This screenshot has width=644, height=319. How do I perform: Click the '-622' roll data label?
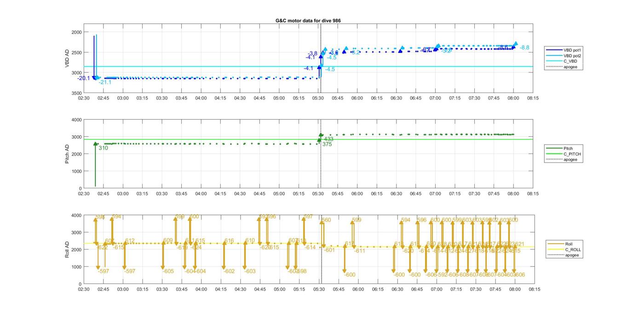click(103, 247)
